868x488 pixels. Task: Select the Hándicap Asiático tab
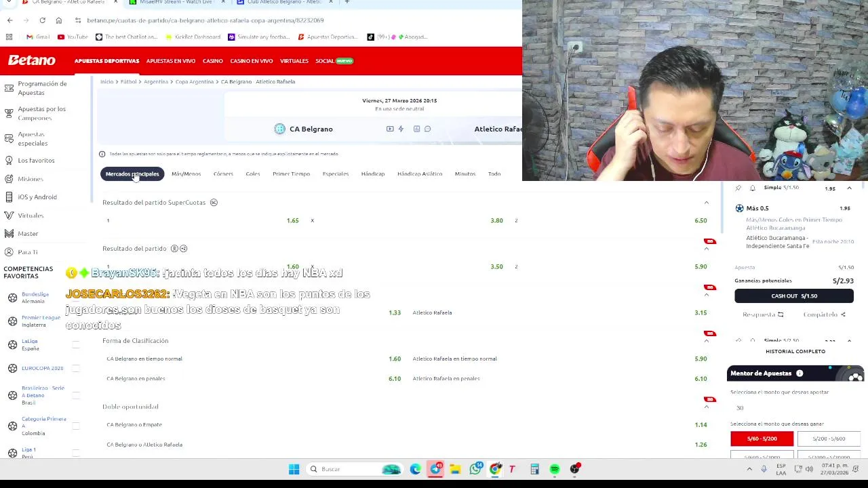coord(420,174)
